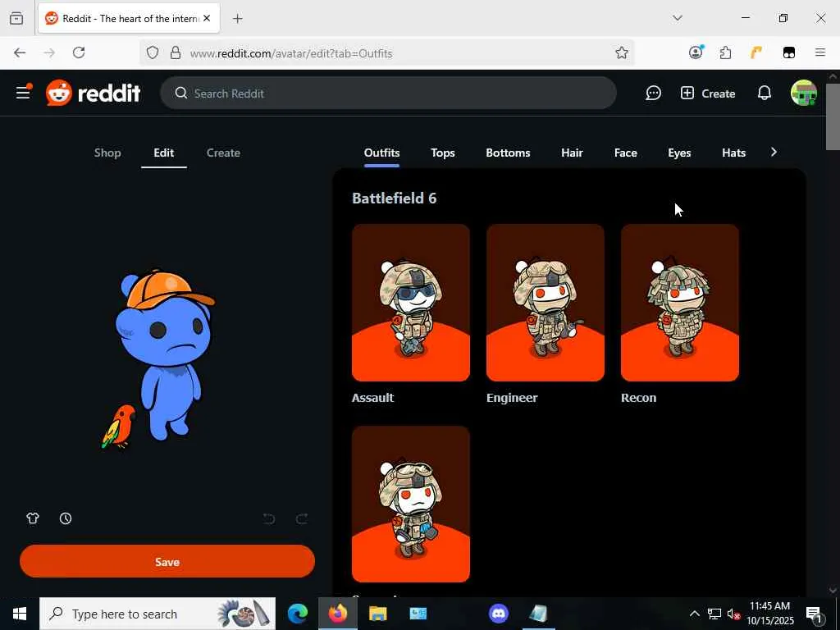Save the avatar
Screen dimensions: 840x630
pos(167,561)
